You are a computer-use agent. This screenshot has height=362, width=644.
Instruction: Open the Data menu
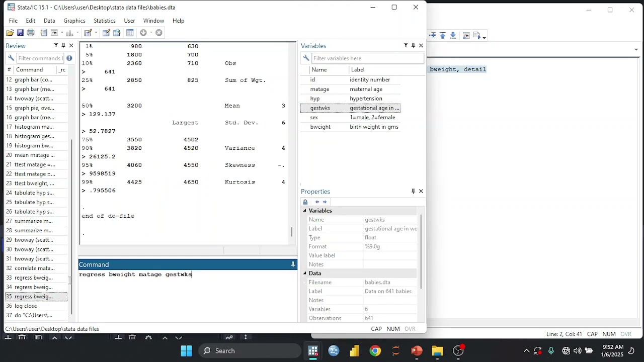pos(49,21)
